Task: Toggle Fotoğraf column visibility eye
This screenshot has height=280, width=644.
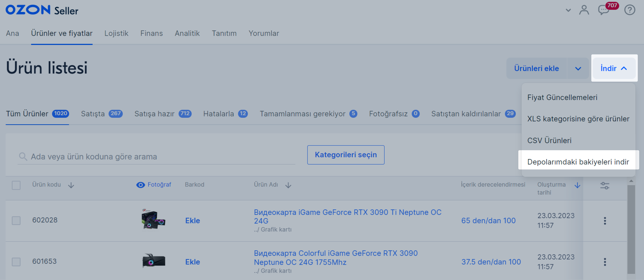Action: pyautogui.click(x=140, y=185)
